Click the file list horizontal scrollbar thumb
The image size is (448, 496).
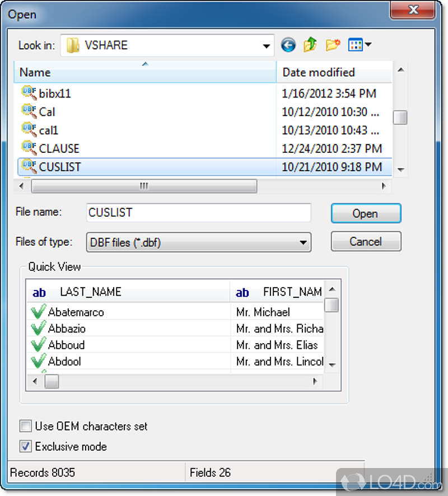coord(144,186)
